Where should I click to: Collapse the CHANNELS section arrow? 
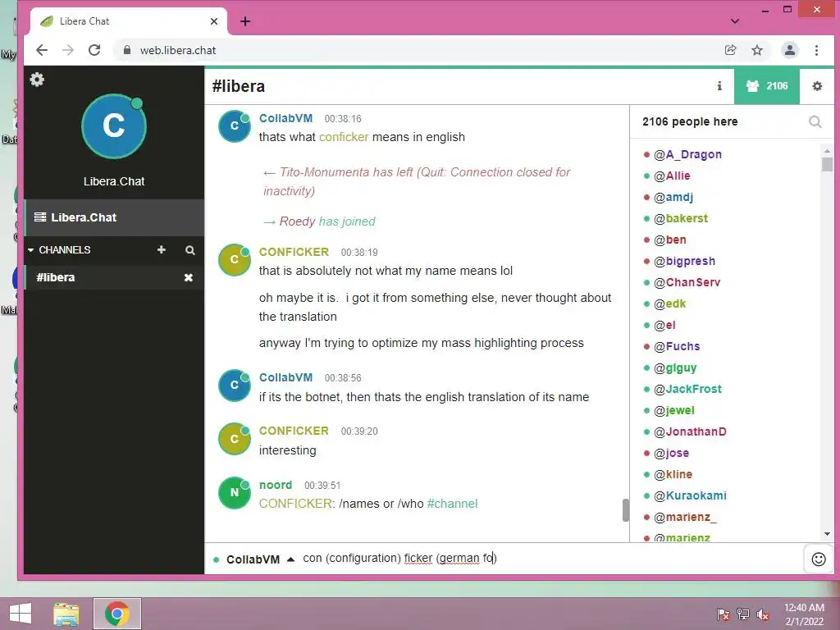coord(30,250)
